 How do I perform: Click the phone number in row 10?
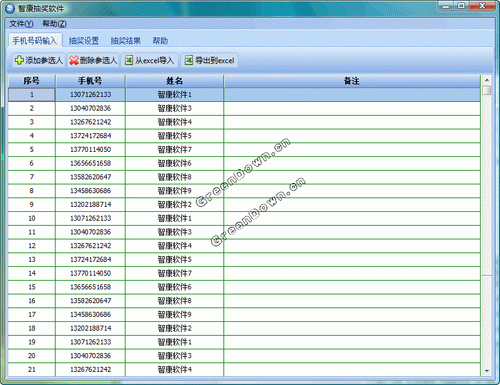pos(90,218)
